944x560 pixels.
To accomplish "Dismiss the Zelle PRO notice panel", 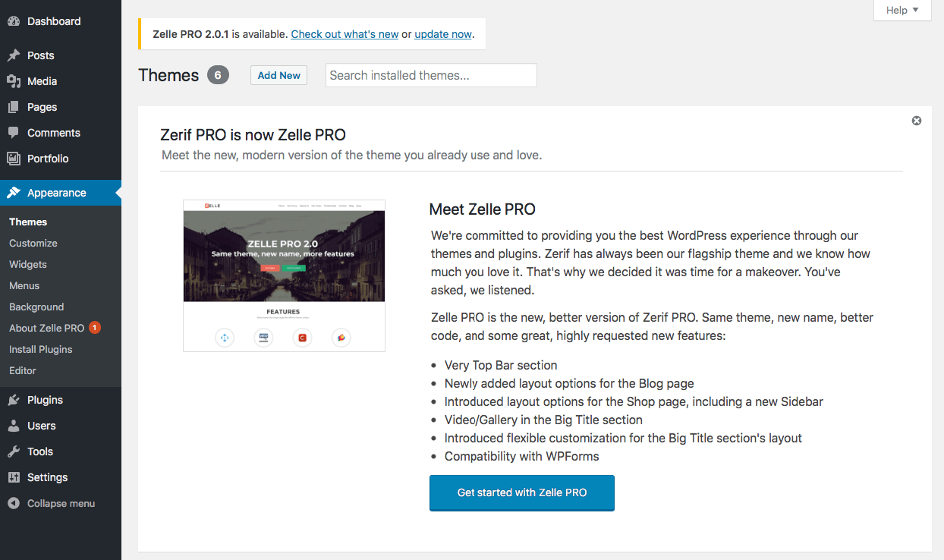I will (x=917, y=121).
